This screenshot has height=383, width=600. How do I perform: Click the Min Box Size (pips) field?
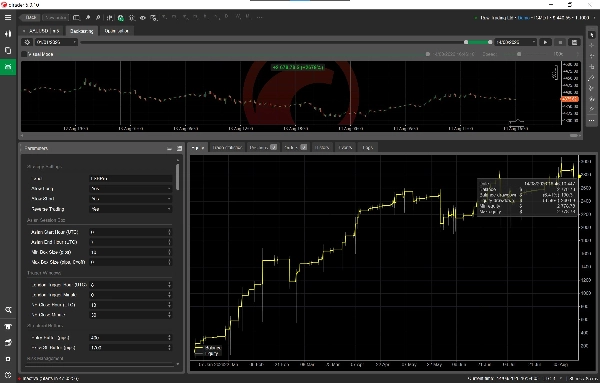click(130, 252)
